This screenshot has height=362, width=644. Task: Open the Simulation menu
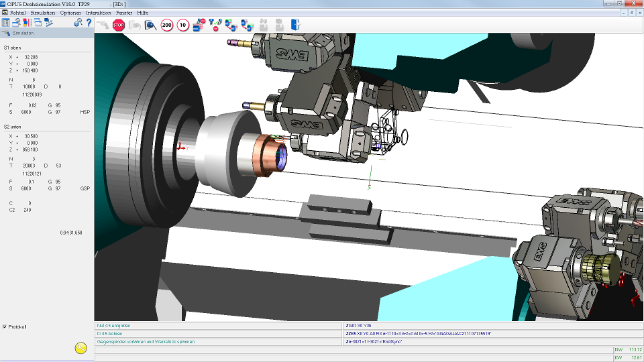tap(43, 13)
